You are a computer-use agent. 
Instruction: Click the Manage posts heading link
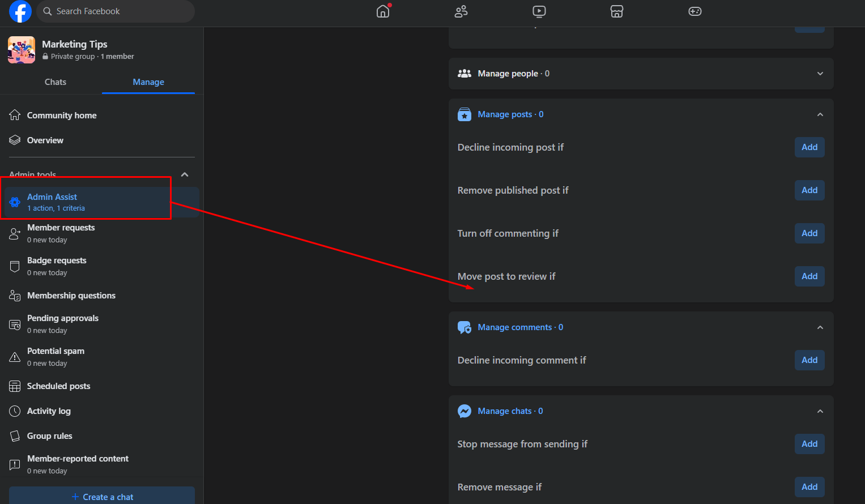(510, 114)
